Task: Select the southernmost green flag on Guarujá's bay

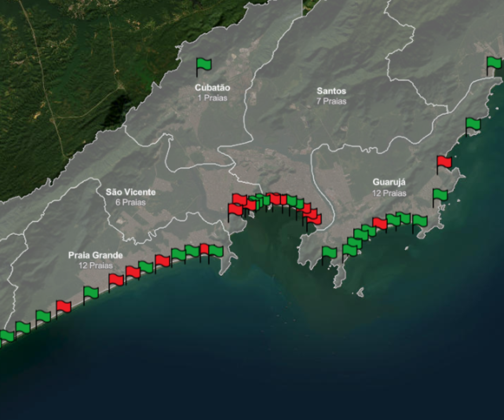Action: [x=329, y=252]
